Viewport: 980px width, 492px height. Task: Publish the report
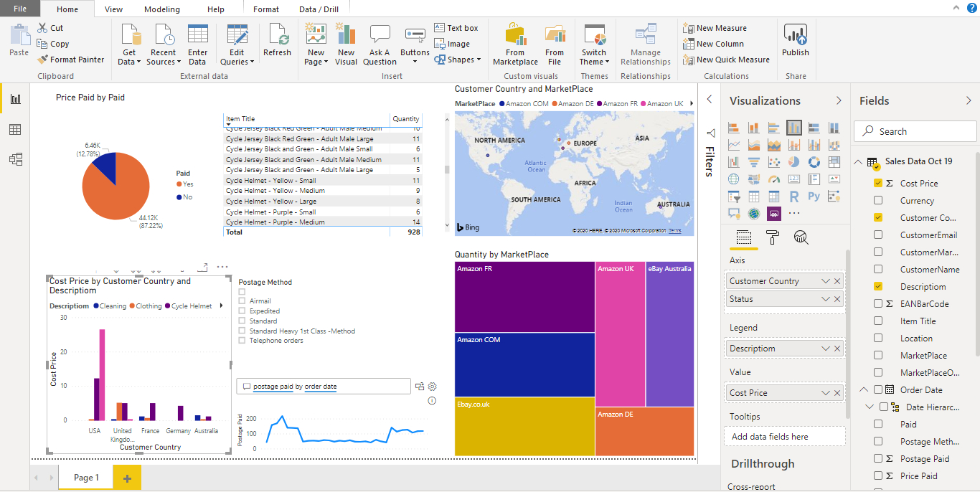[796, 40]
